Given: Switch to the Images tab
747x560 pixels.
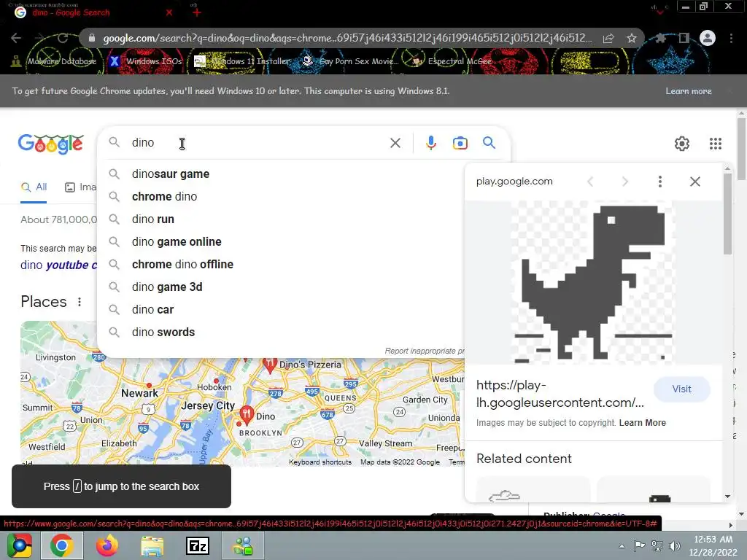Looking at the screenshot, I should click(x=80, y=187).
